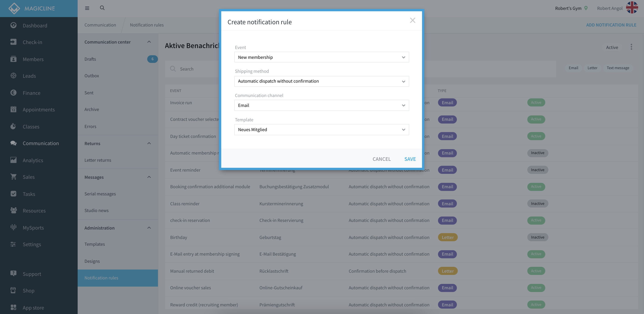This screenshot has width=644, height=314.
Task: Click the hamburger menu icon
Action: 87,8
